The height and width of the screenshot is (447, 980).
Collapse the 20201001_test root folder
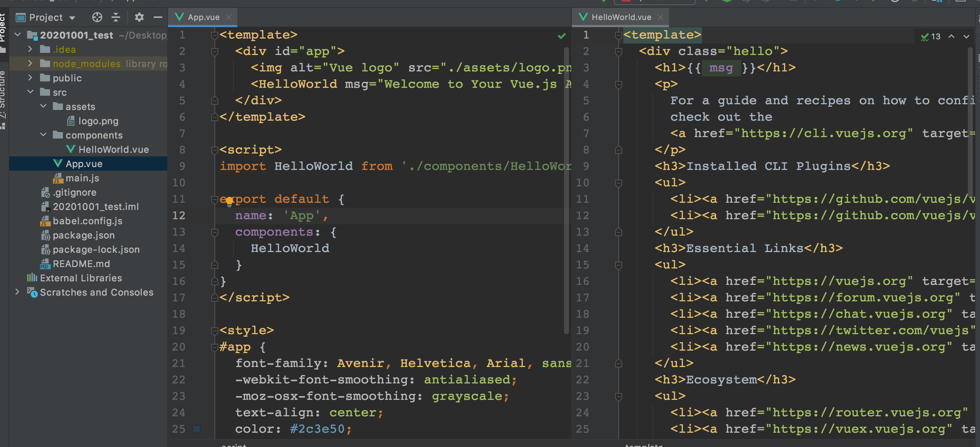point(18,35)
